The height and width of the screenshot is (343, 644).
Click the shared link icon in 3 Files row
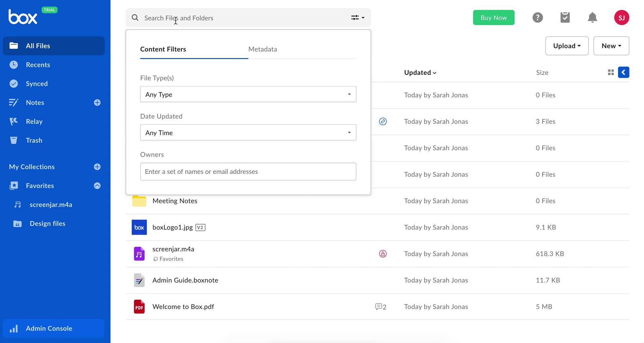[x=383, y=121]
